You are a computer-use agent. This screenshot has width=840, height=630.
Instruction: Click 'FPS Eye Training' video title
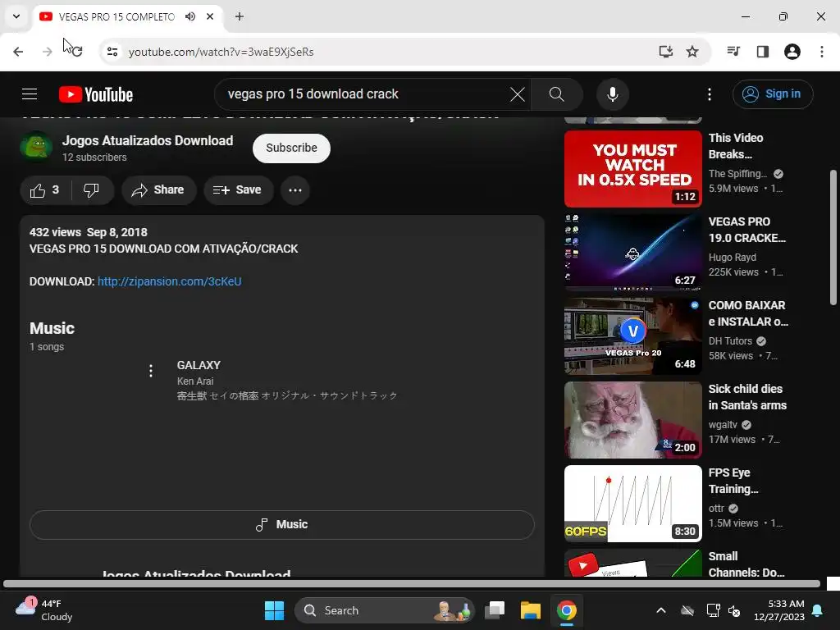pos(733,481)
